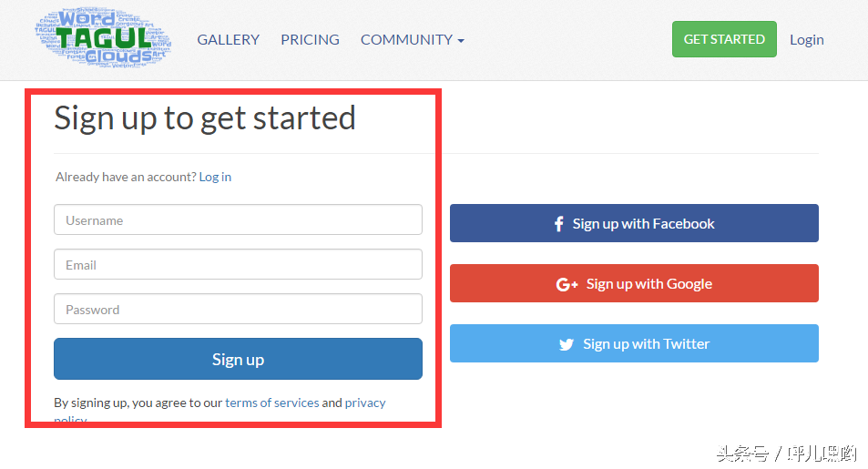This screenshot has width=868, height=469.
Task: Focus the Password input field
Action: point(238,309)
